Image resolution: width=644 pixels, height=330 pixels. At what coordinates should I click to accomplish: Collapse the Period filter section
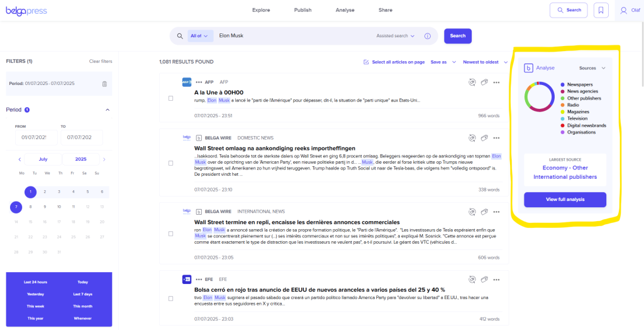point(107,110)
